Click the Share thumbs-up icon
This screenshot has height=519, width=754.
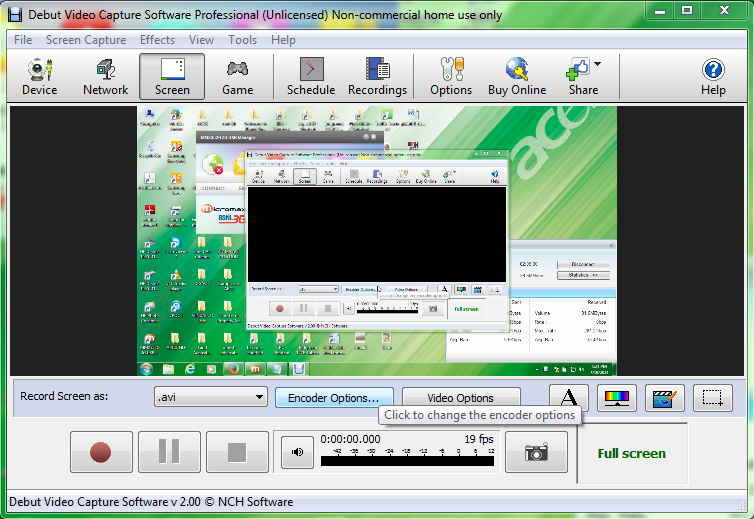tap(578, 69)
